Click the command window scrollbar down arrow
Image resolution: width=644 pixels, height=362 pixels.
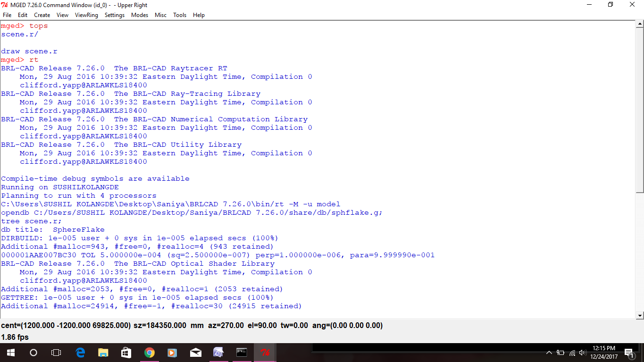[640, 315]
